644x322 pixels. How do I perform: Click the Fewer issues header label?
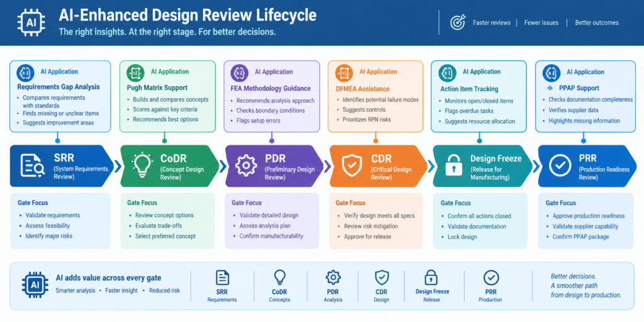[x=541, y=23]
